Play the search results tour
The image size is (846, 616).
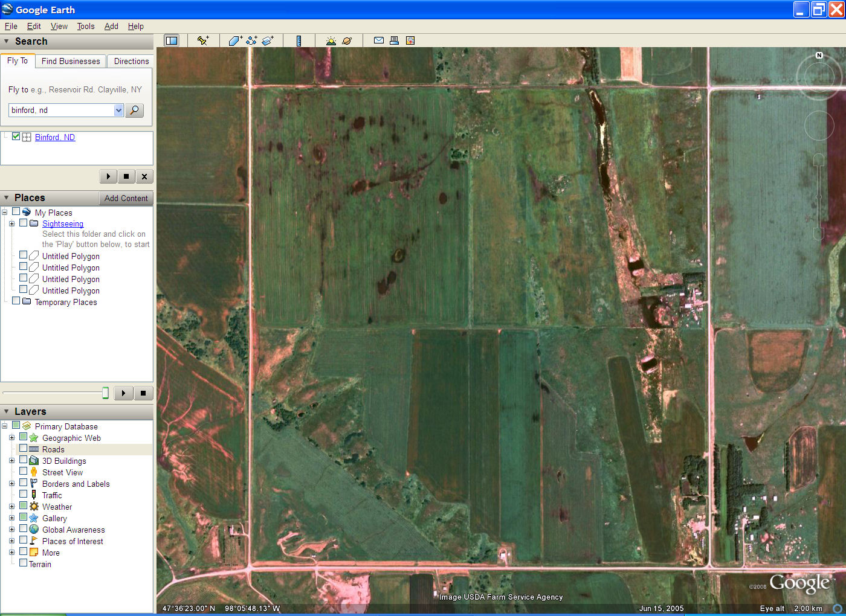pyautogui.click(x=108, y=176)
